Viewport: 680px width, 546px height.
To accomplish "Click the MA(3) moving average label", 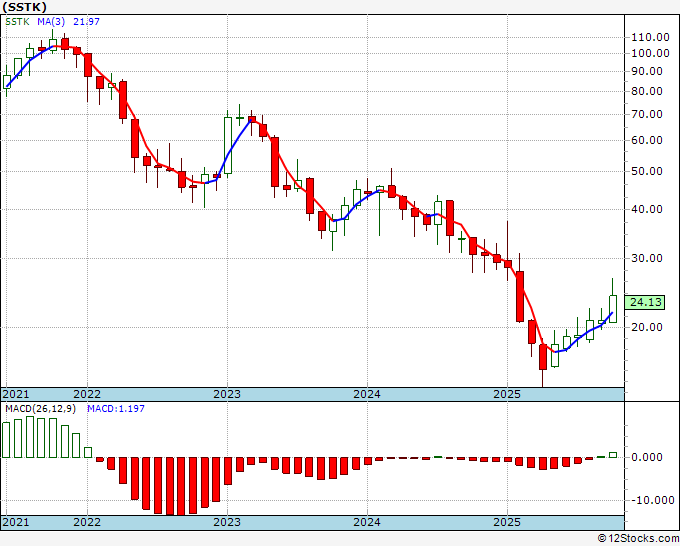I will (51, 22).
